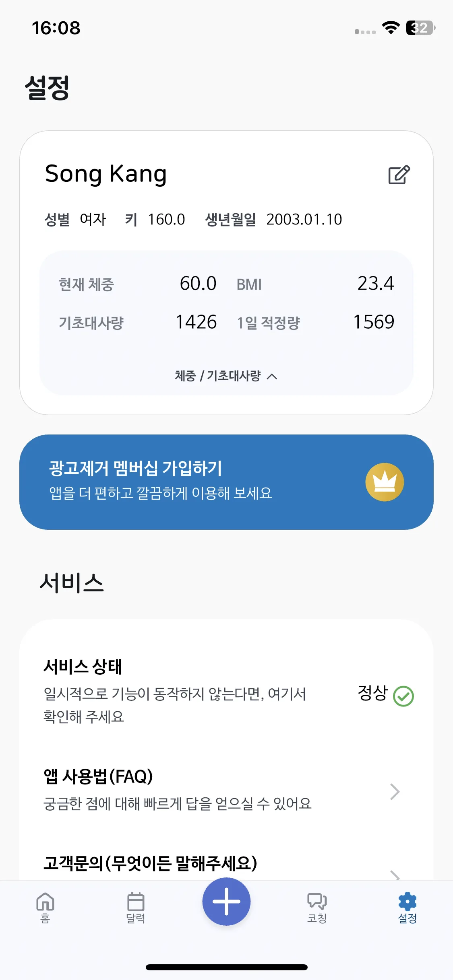Tap the edit profile pencil icon
This screenshot has width=453, height=980.
pyautogui.click(x=399, y=175)
